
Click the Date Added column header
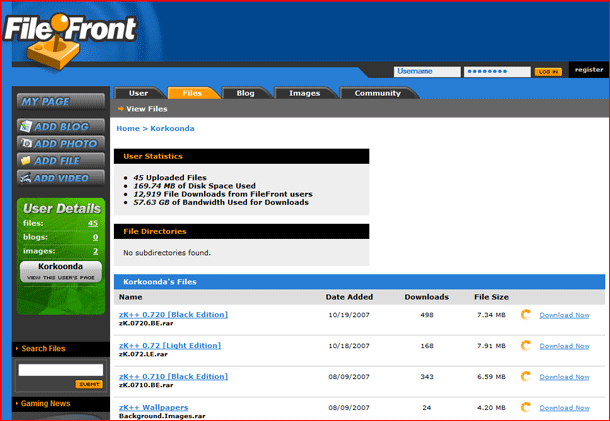pyautogui.click(x=349, y=297)
